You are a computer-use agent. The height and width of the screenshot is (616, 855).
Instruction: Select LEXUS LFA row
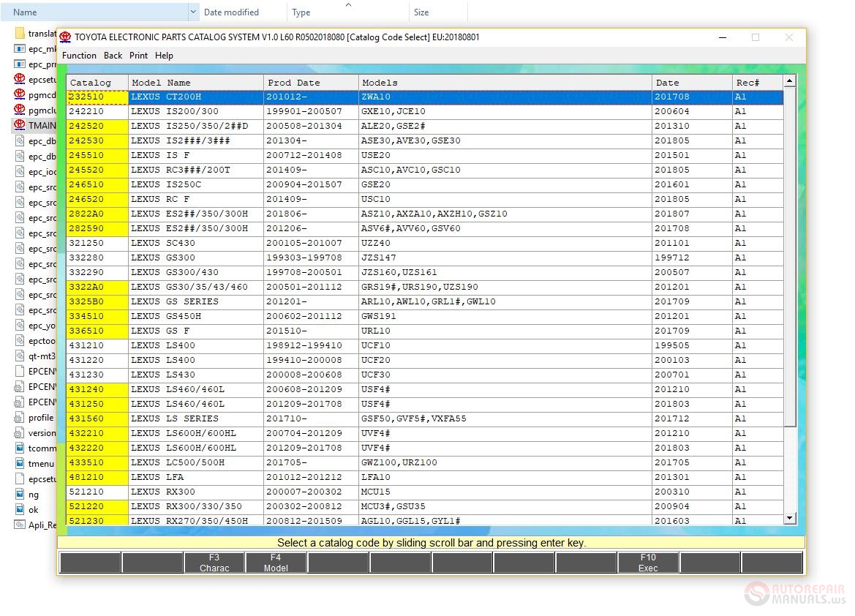pyautogui.click(x=425, y=478)
